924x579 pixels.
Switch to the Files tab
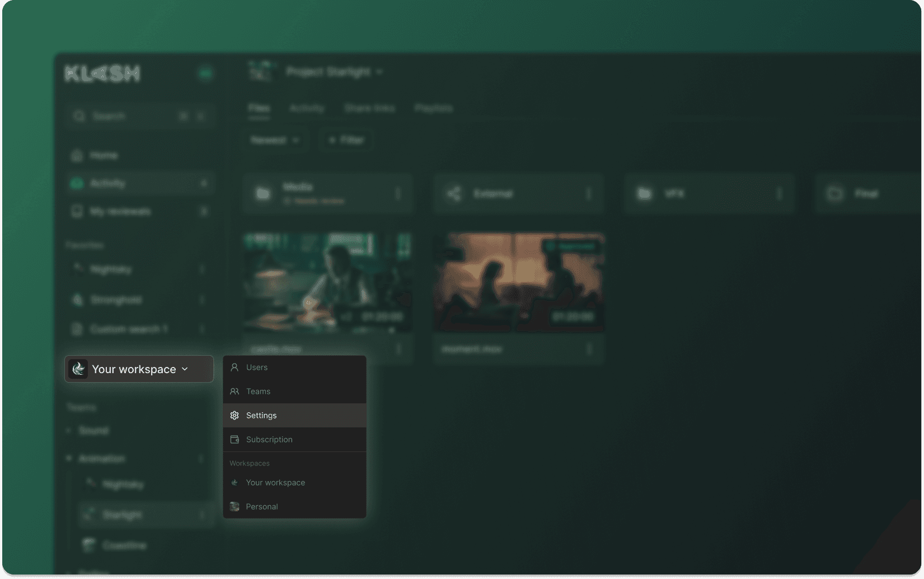click(x=259, y=108)
